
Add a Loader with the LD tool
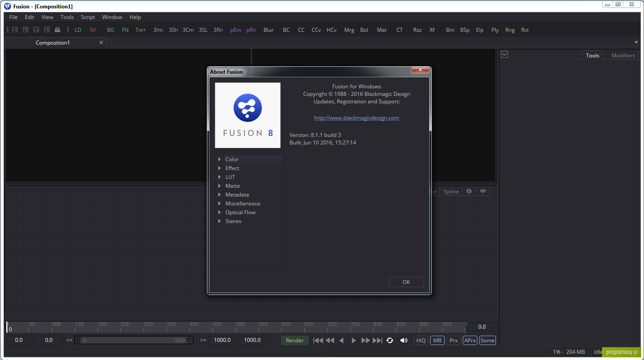click(78, 30)
